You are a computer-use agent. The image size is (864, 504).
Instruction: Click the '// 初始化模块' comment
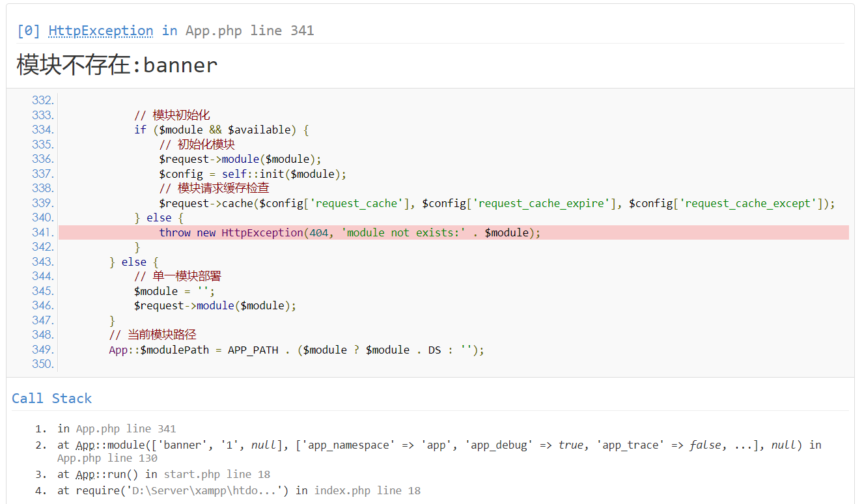click(197, 145)
